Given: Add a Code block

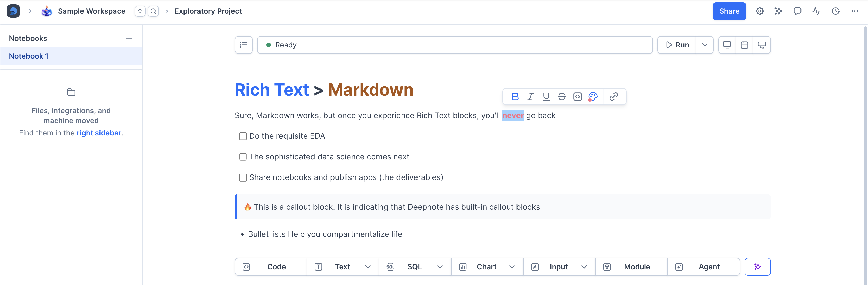Looking at the screenshot, I should coord(271,267).
